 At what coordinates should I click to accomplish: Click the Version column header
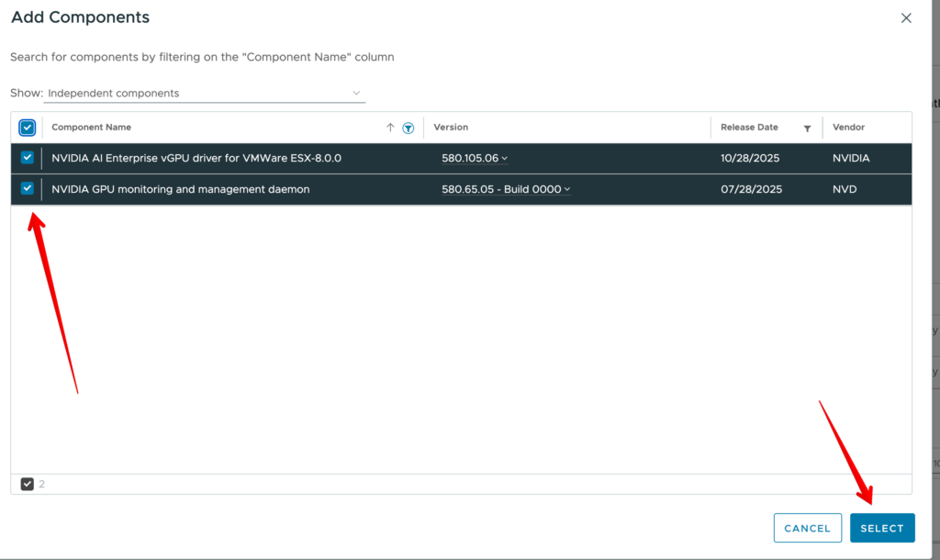[x=451, y=128]
